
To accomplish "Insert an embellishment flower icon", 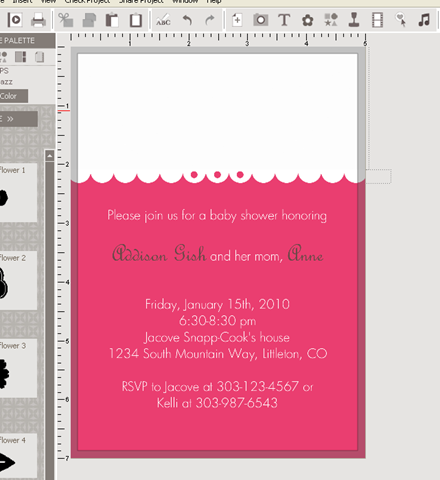I will click(307, 20).
